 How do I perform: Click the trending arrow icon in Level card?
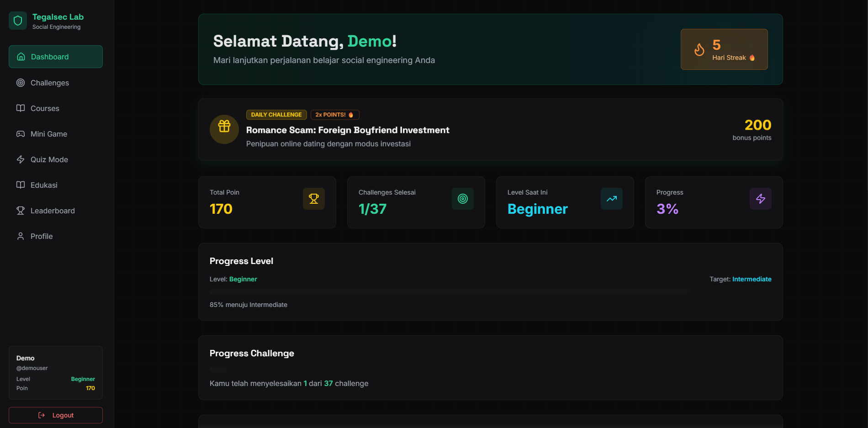(611, 199)
